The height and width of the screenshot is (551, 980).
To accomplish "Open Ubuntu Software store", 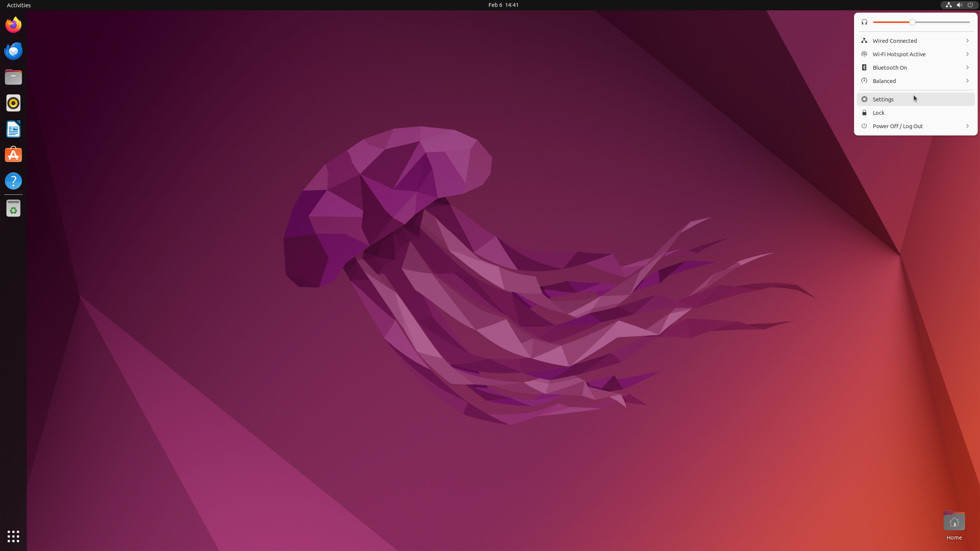I will [x=13, y=155].
